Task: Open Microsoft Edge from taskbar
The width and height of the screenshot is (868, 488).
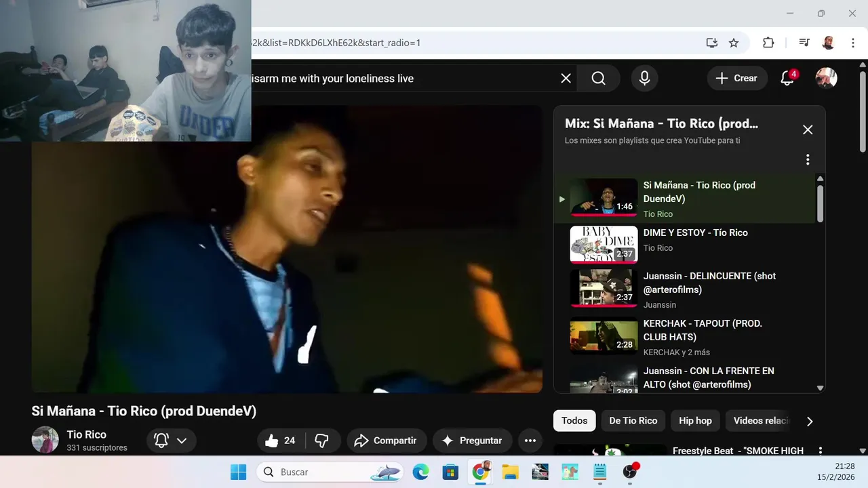Action: [420, 472]
